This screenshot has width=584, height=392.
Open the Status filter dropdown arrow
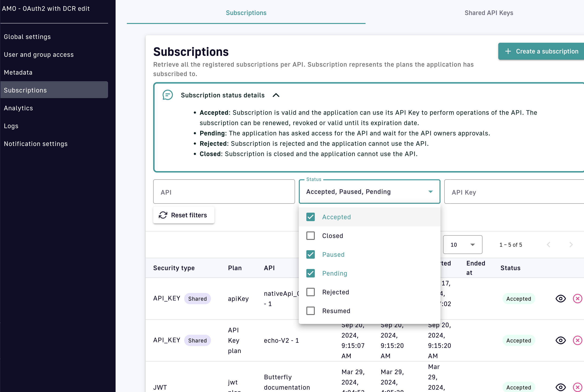[x=430, y=192]
